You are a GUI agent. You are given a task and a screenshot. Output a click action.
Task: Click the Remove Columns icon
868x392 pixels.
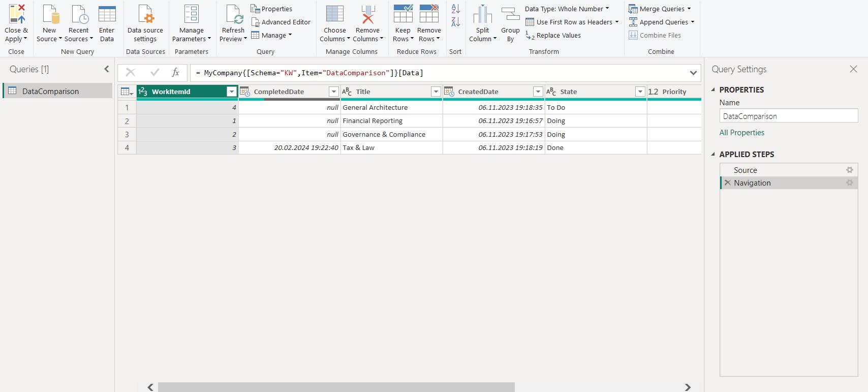pos(368,14)
